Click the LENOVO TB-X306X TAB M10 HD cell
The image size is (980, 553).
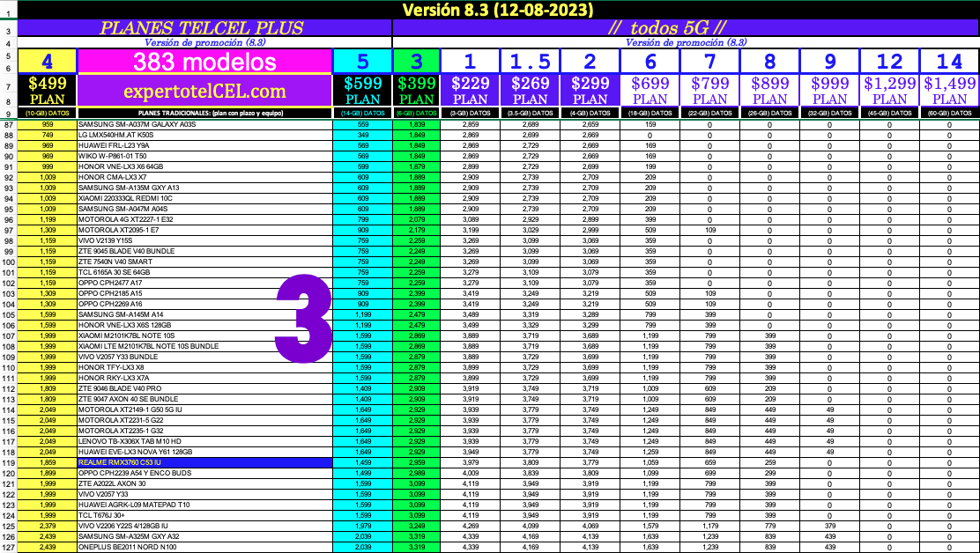point(204,442)
